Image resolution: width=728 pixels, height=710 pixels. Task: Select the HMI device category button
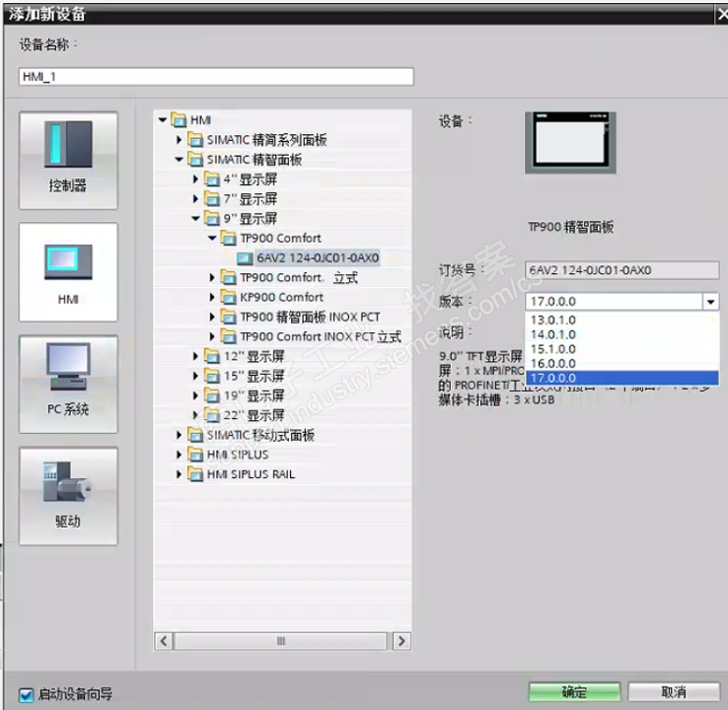pyautogui.click(x=68, y=272)
